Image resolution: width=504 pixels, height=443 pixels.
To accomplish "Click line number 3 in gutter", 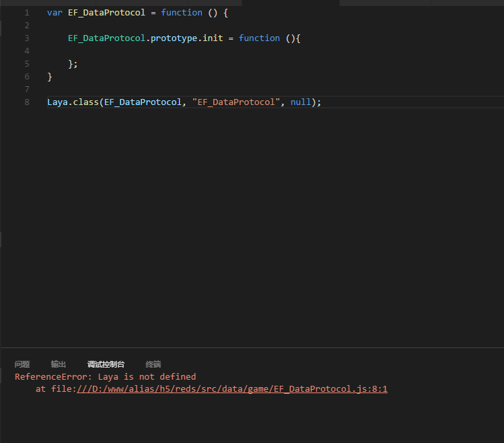I will click(x=27, y=38).
